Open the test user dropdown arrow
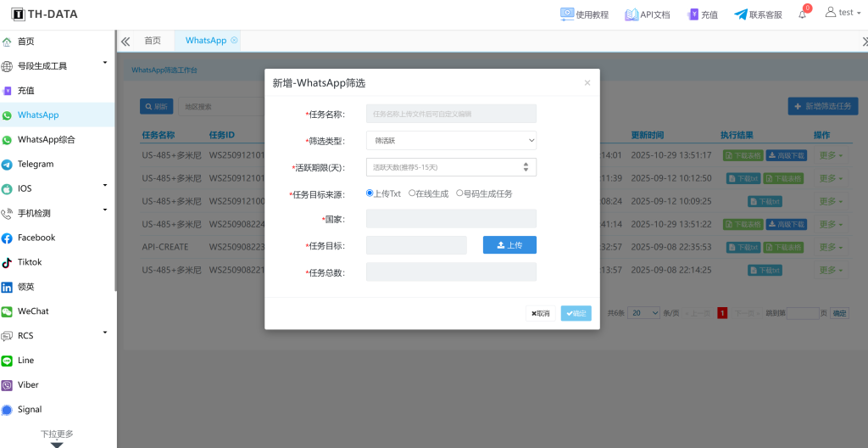The width and height of the screenshot is (868, 448). tap(859, 14)
